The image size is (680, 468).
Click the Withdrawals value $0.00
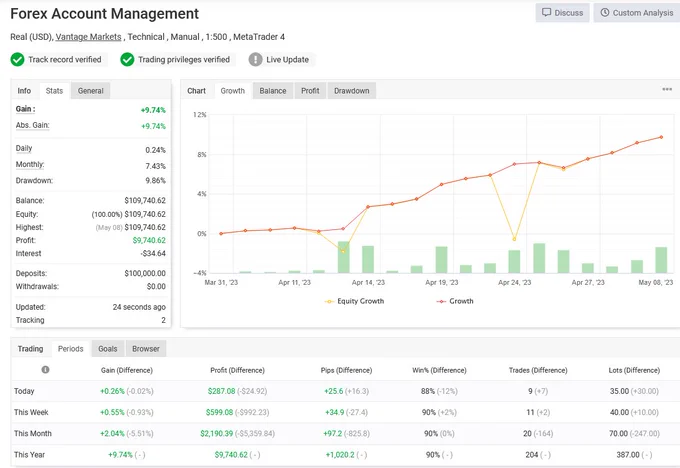click(x=156, y=286)
